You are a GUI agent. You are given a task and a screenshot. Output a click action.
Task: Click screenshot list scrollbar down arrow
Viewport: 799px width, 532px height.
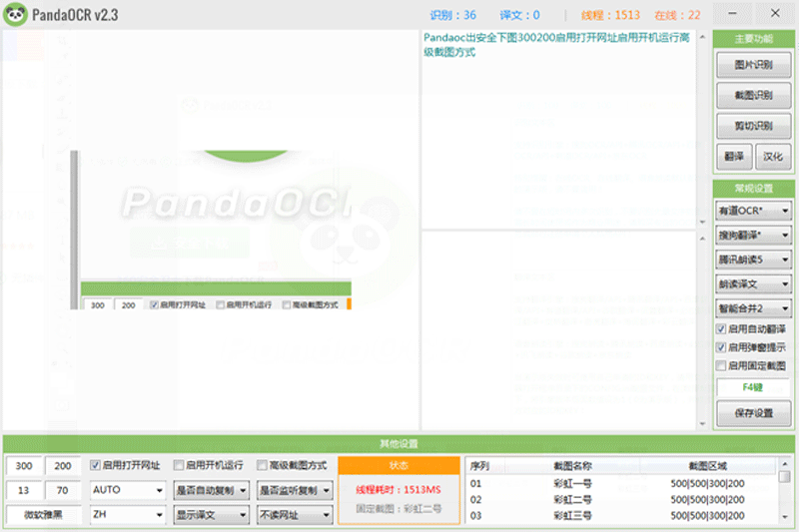point(785,517)
